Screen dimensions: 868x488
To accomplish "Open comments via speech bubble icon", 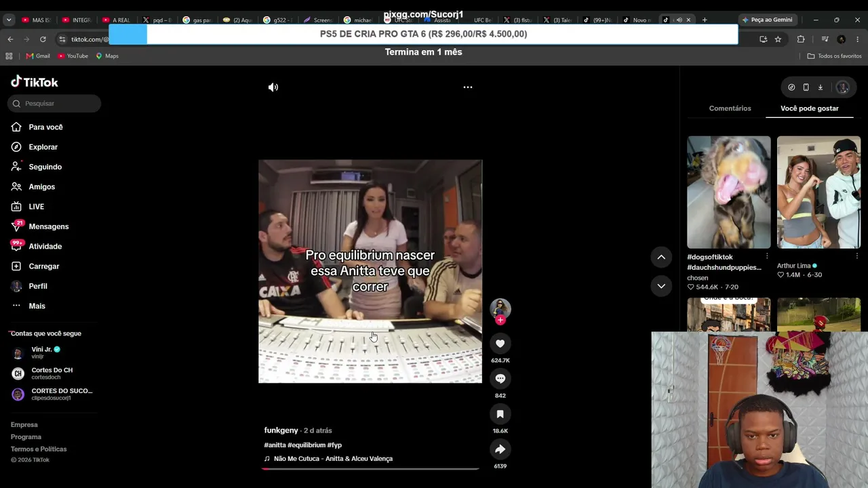I will click(500, 379).
